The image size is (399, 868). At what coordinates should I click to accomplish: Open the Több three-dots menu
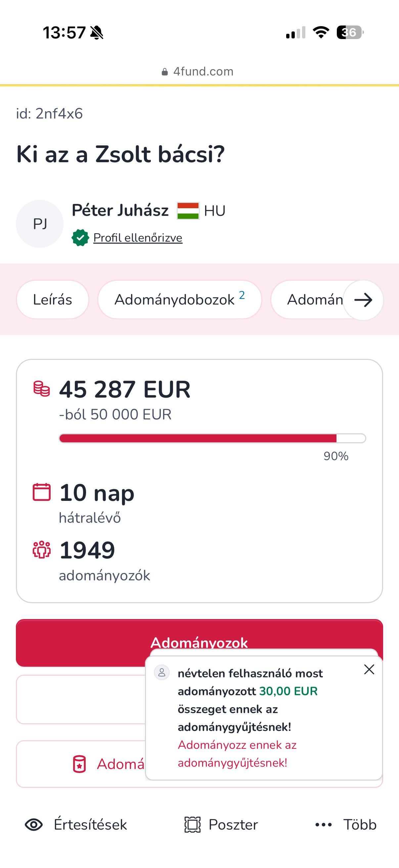pyautogui.click(x=324, y=825)
